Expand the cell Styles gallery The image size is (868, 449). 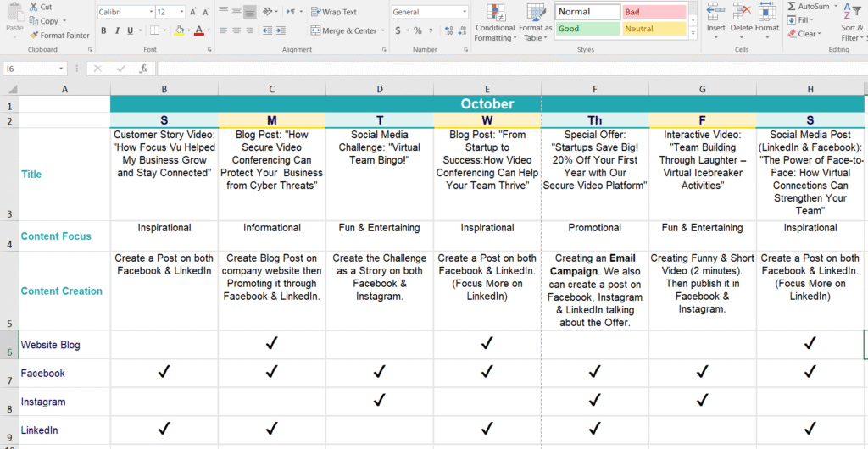click(x=693, y=34)
